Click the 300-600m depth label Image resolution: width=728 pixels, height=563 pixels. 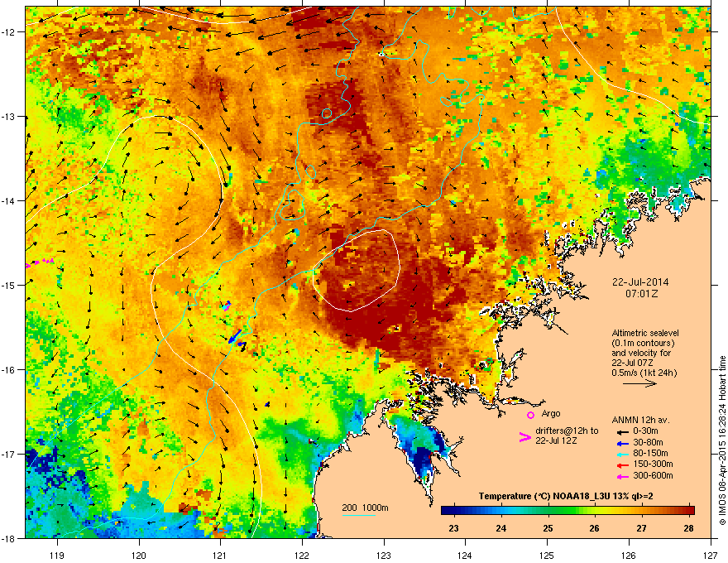click(653, 475)
